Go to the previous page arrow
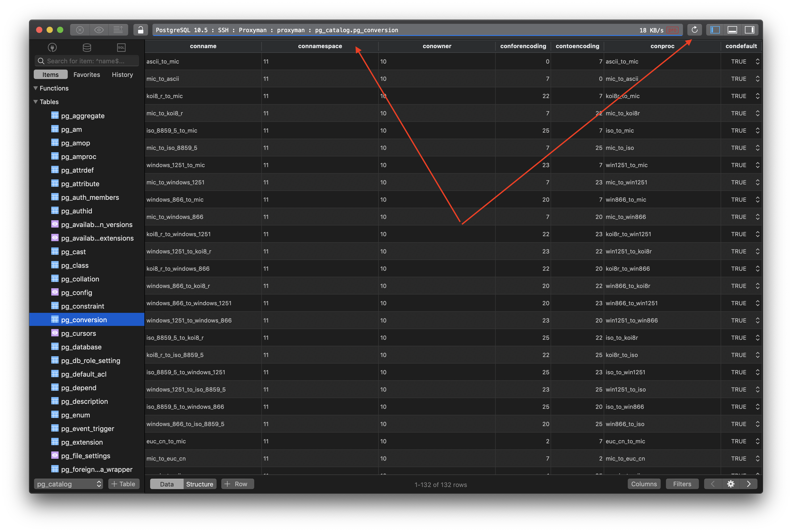 713,484
